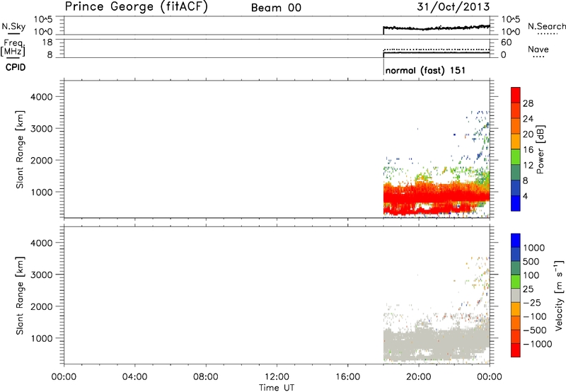566x392 pixels.
Task: Click the date '31/Oct/2013'
Action: (x=453, y=7)
